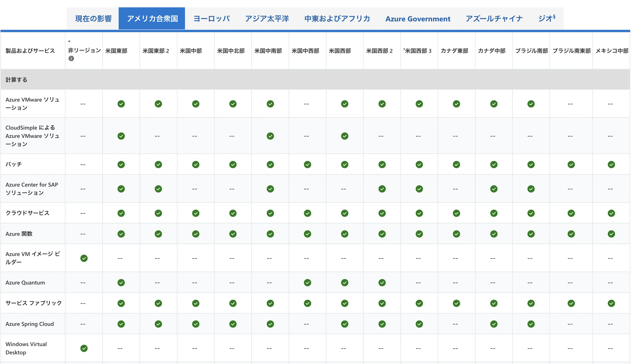The width and height of the screenshot is (644, 364).
Task: Click CloudSimple row checkmark under 米国中南部
Action: click(x=270, y=136)
